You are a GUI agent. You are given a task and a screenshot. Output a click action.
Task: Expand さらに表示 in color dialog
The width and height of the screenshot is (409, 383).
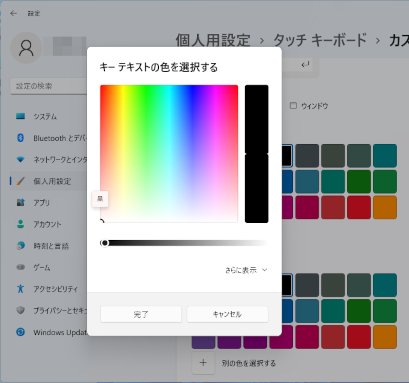[246, 270]
